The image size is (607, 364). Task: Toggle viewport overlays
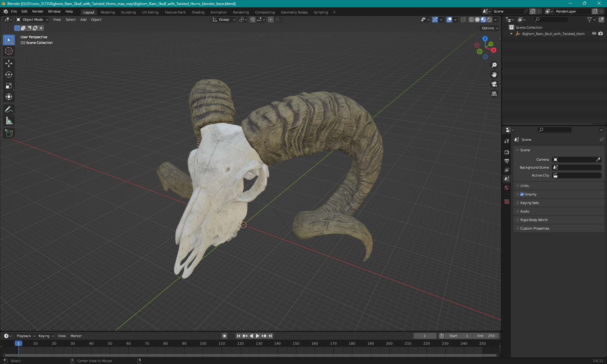[x=449, y=20]
